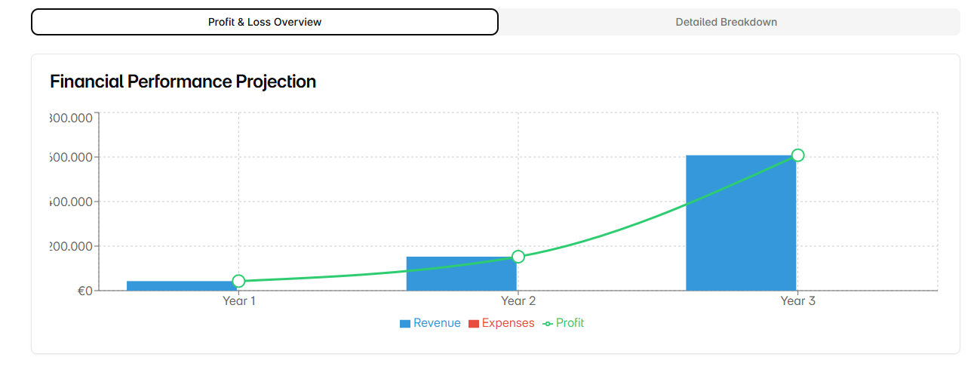Click the Year 1 profit data point

238,282
